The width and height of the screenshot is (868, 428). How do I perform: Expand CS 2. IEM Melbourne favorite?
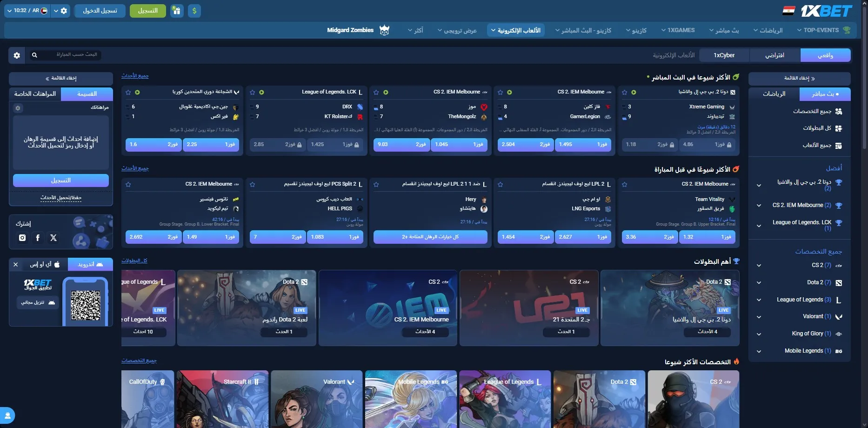759,205
